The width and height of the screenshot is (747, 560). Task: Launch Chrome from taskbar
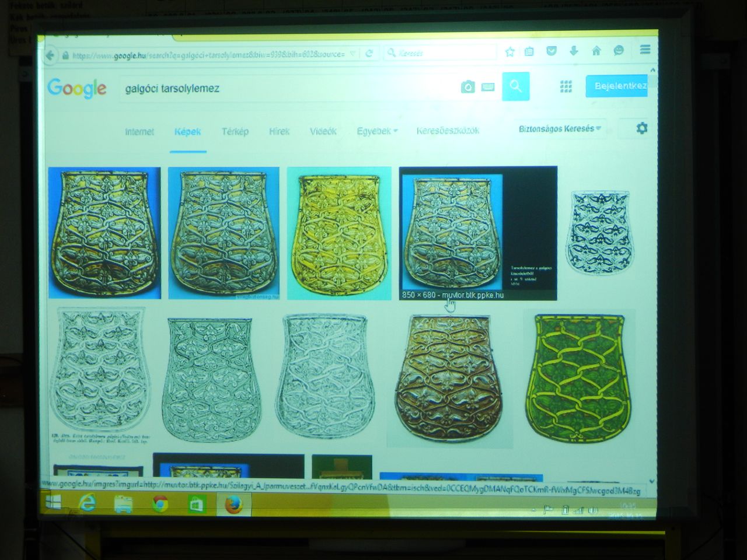[160, 504]
